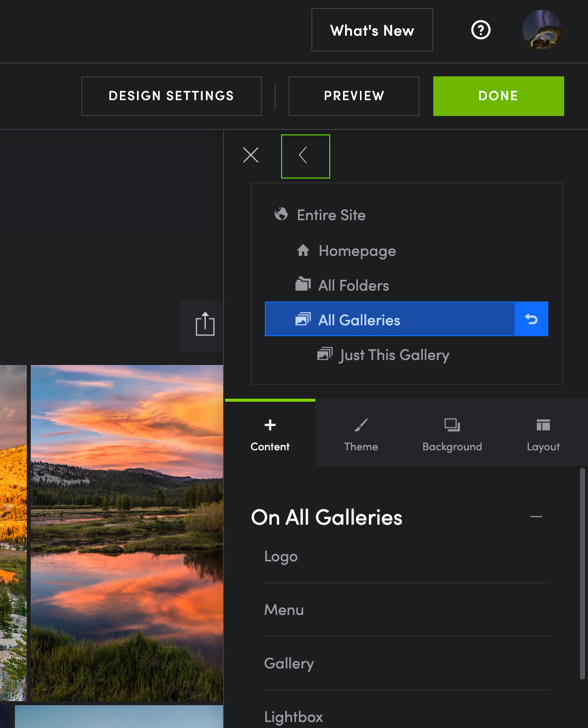This screenshot has height=728, width=588.
Task: Open the Background tab
Action: (x=452, y=433)
